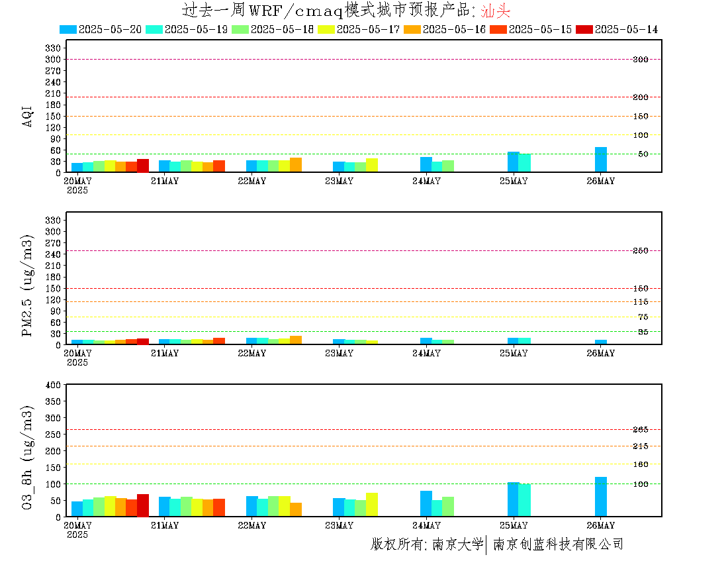Select the legend label 2025-05-15
Screen dimensions: 728x563
point(540,29)
